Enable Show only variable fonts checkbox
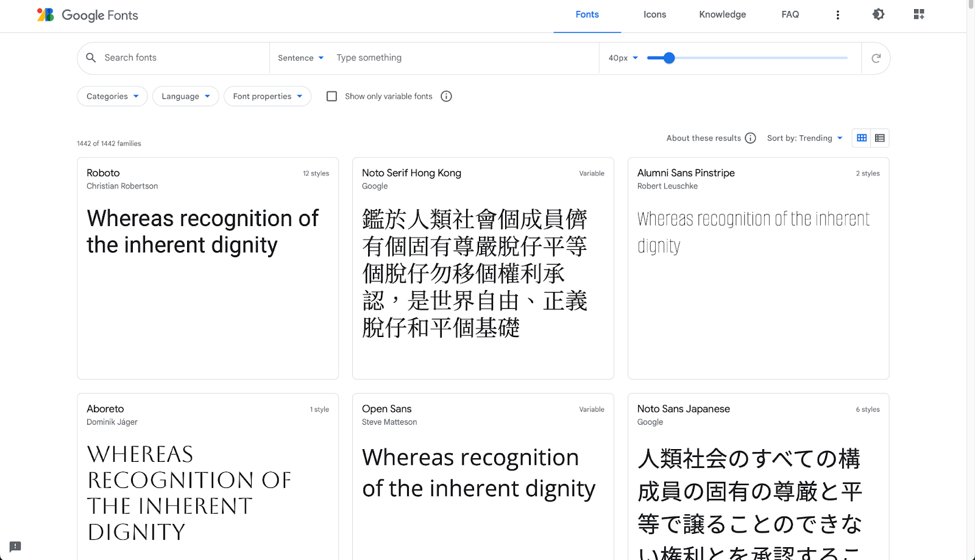 tap(331, 96)
